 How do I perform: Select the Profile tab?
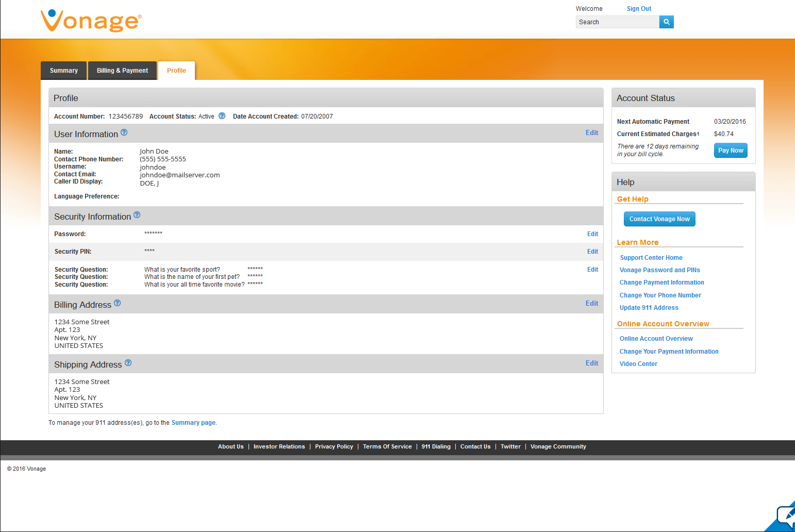(x=176, y=71)
